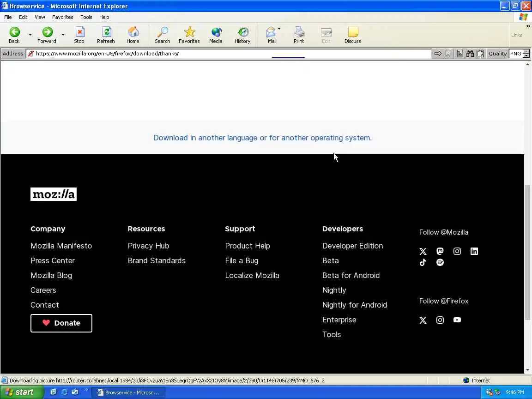The image size is (532, 399).
Task: Open Privacy Hub link
Action: point(148,246)
